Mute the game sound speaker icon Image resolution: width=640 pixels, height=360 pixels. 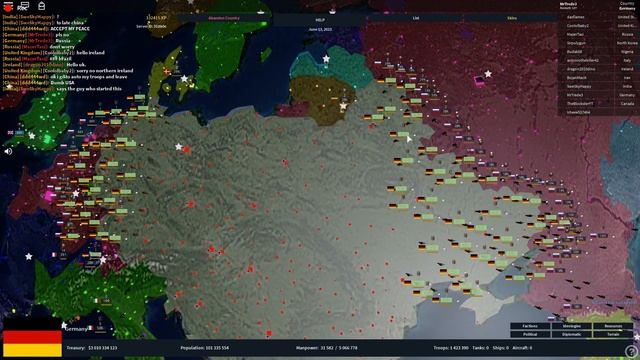[8, 151]
